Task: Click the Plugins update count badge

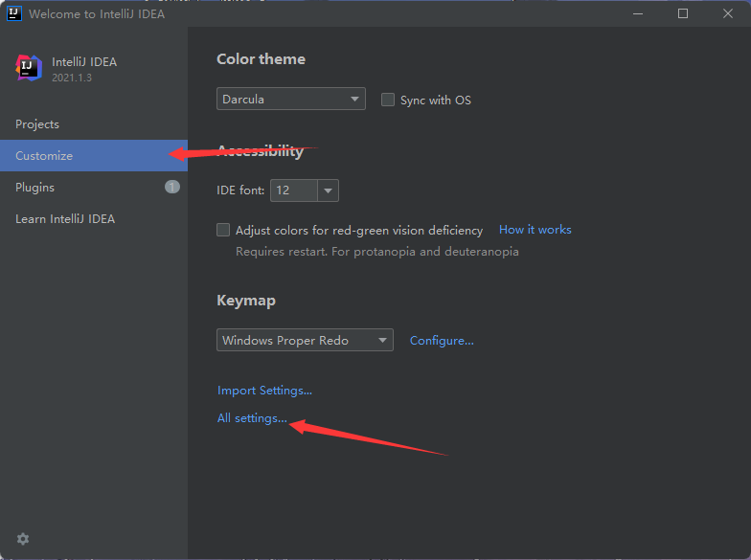Action: (x=172, y=187)
